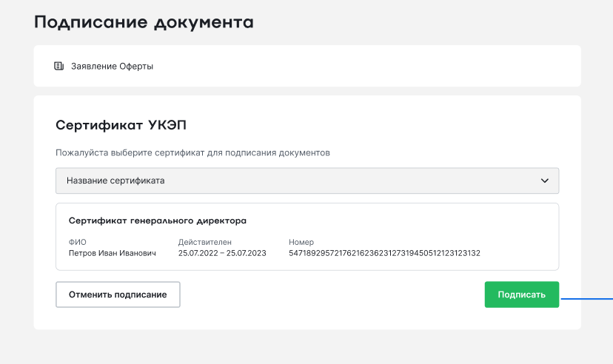Expand the certificate dropdown chevron arrow

pyautogui.click(x=545, y=181)
